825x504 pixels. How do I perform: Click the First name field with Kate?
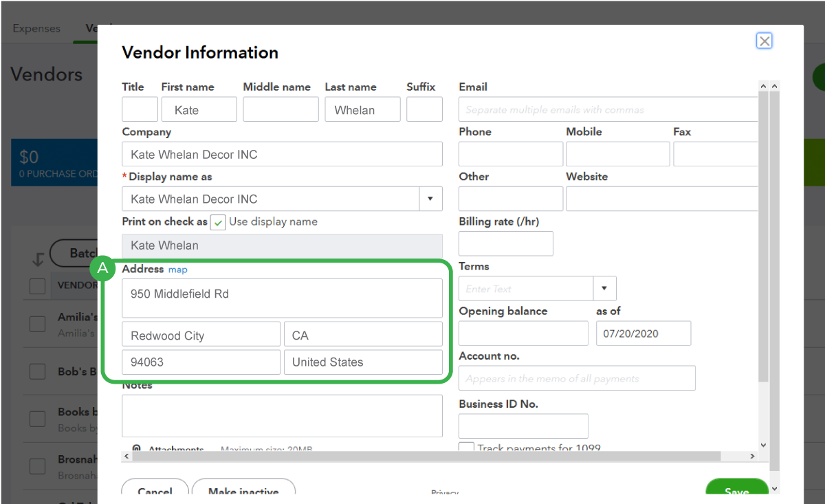click(x=199, y=109)
